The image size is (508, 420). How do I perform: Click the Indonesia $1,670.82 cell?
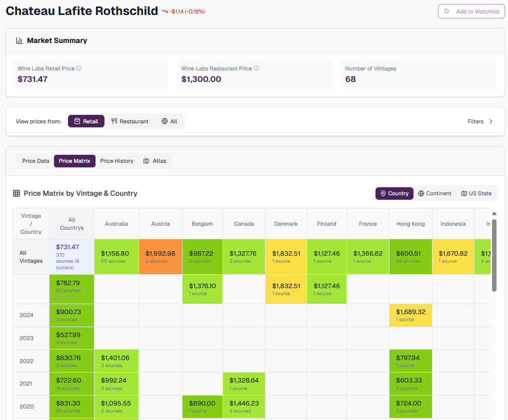[x=453, y=257]
